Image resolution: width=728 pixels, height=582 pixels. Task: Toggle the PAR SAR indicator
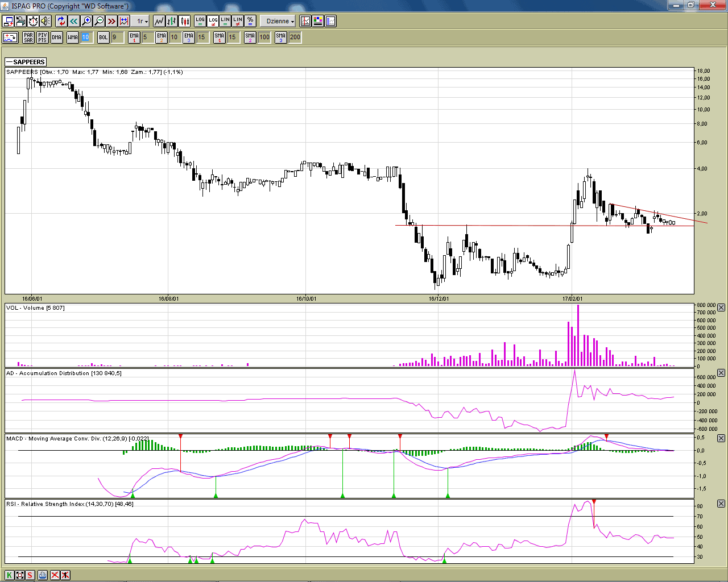[28, 38]
